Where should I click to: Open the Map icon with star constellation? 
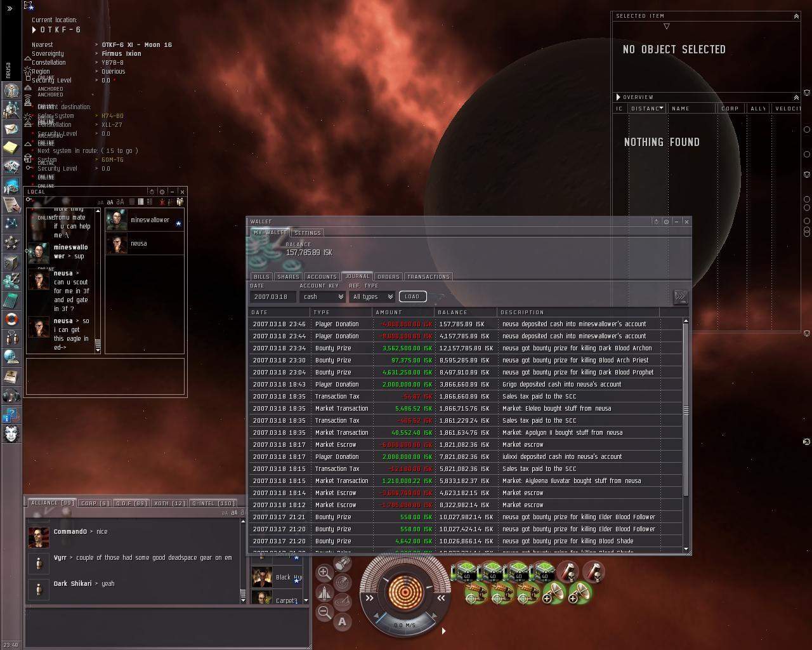pyautogui.click(x=11, y=223)
